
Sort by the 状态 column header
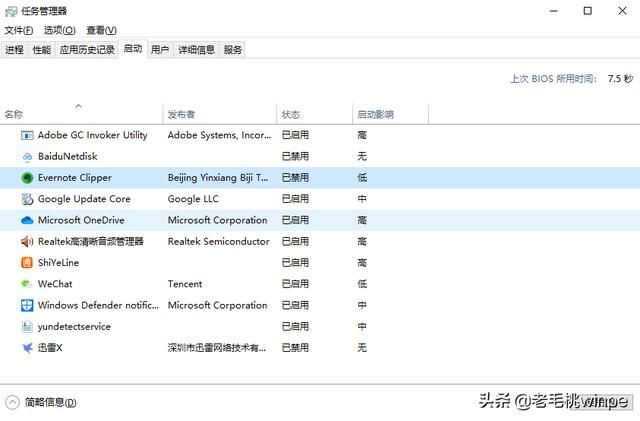pos(315,114)
